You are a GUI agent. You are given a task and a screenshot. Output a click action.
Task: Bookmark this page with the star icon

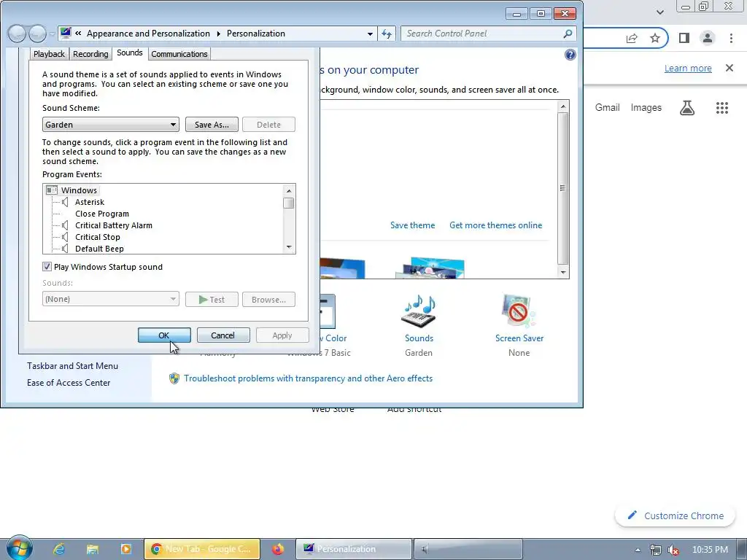coord(655,38)
